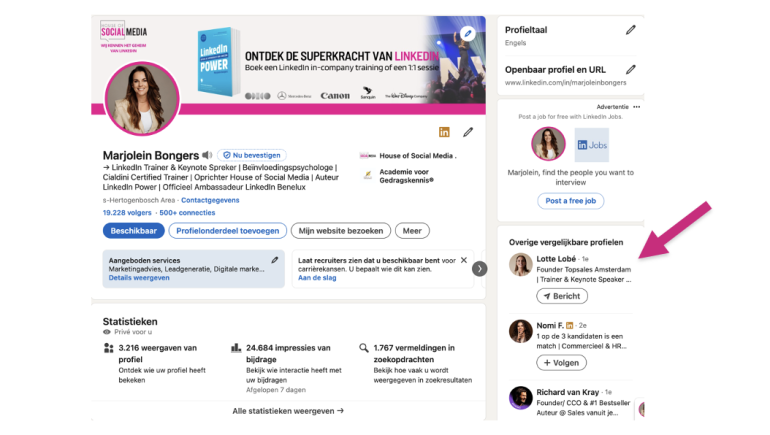Open Lotte Lobé's profile picture
This screenshot has height=435, width=770.
tap(521, 265)
